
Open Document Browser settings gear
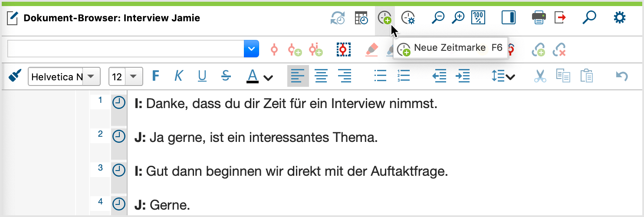tap(620, 18)
